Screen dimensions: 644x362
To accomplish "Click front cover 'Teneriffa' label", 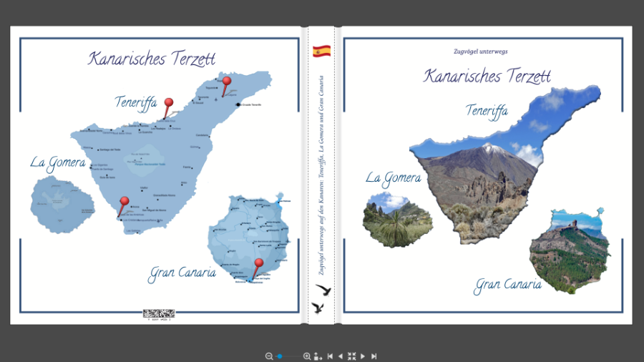I will coord(487,112).
